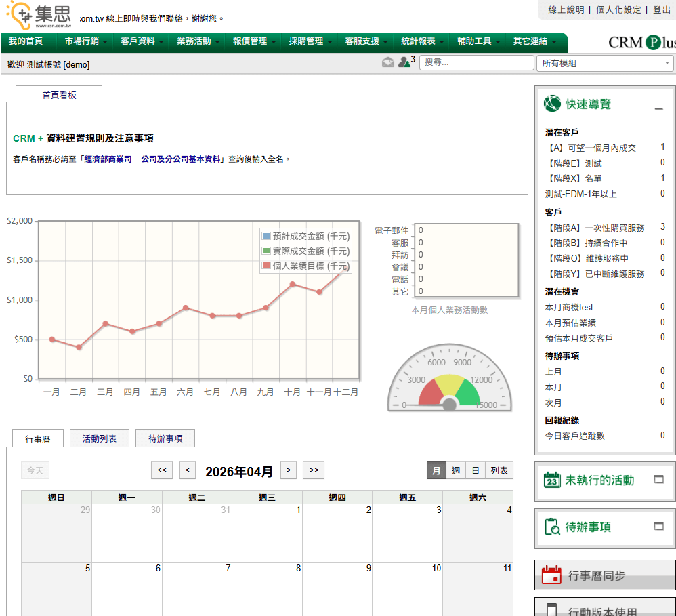Click the 搜尋 search field
The height and width of the screenshot is (616, 676).
tap(477, 63)
